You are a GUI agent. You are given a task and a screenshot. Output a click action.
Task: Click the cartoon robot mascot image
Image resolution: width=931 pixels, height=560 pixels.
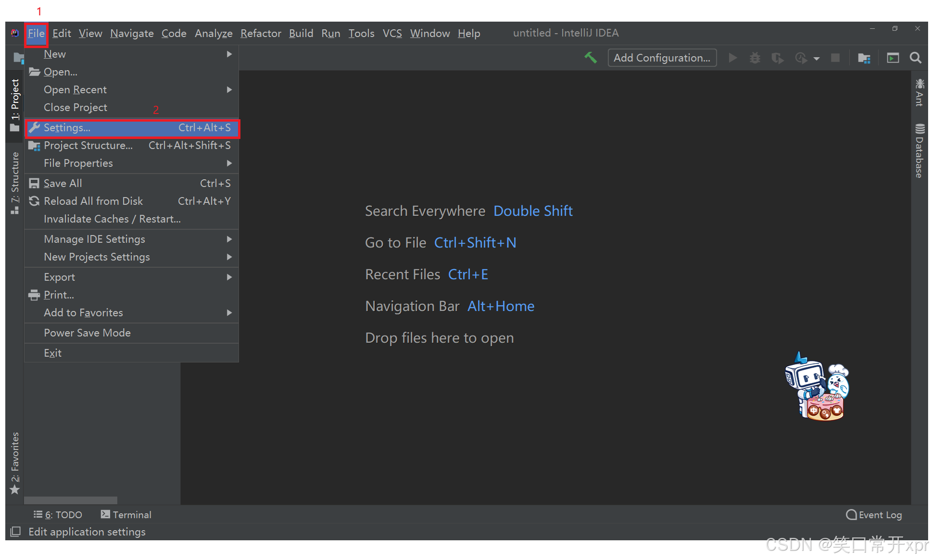pyautogui.click(x=817, y=387)
